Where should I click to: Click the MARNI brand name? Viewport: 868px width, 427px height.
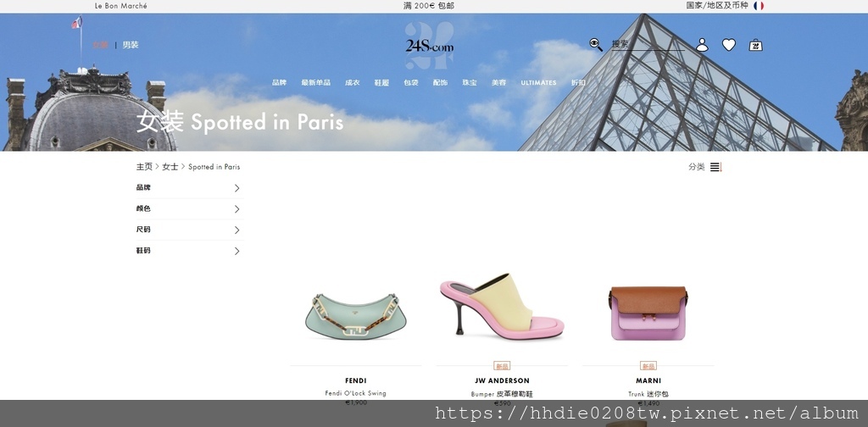pyautogui.click(x=648, y=380)
